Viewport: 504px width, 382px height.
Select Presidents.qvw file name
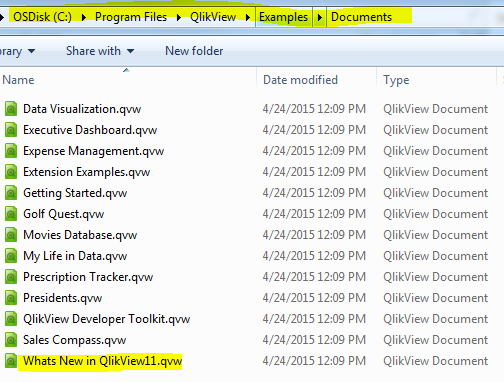pyautogui.click(x=63, y=298)
